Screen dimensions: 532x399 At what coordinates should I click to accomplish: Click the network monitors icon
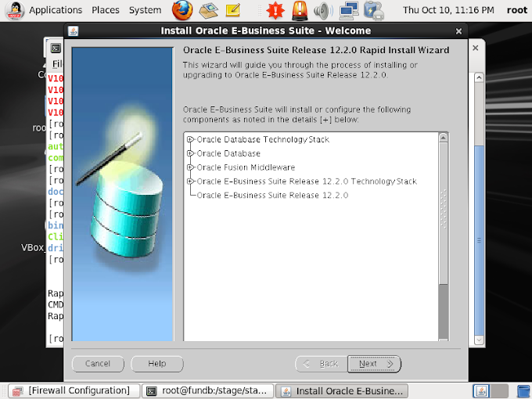[349, 10]
